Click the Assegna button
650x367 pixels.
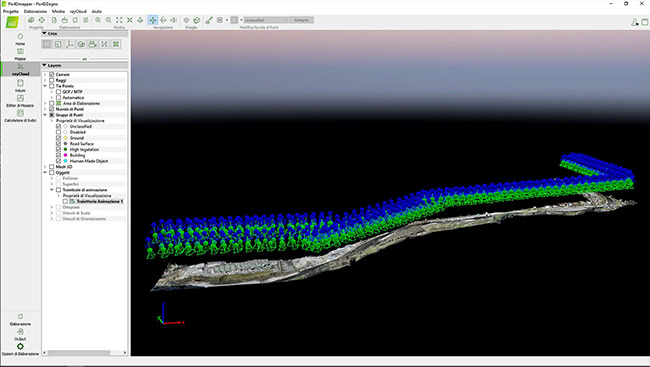tap(301, 20)
